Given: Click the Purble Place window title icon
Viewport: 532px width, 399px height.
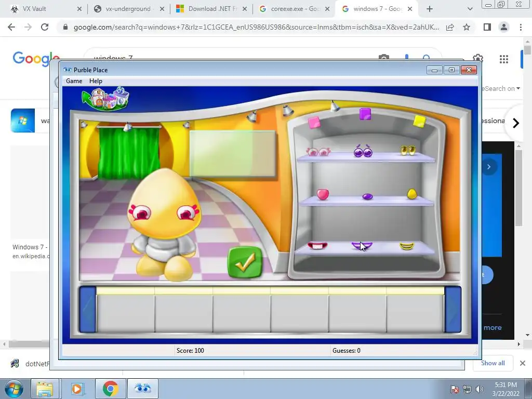Looking at the screenshot, I should click(x=68, y=70).
